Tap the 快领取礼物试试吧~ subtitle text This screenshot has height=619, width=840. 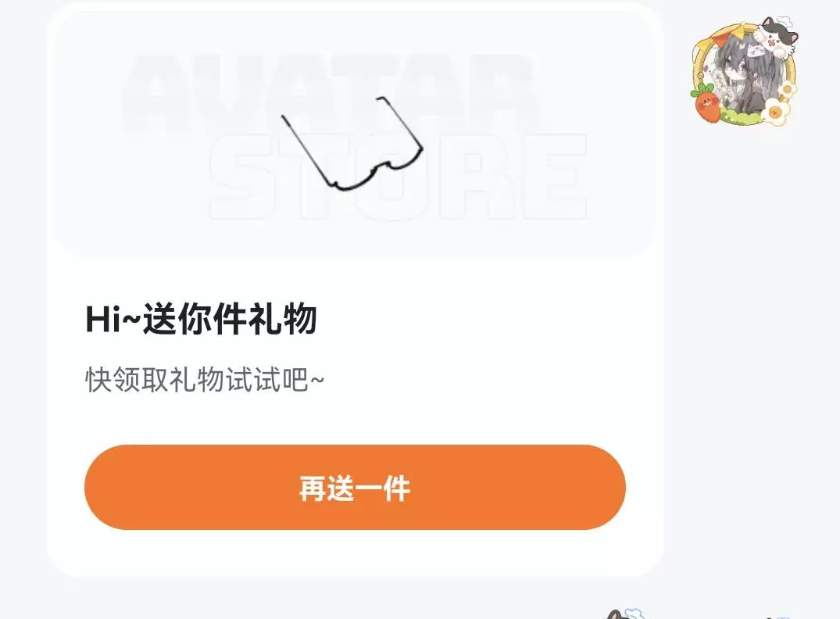point(205,379)
